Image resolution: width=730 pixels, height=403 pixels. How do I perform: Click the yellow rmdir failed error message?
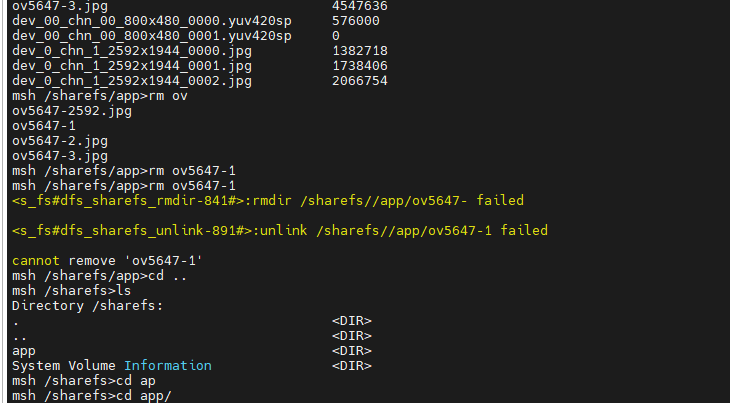[x=268, y=201]
